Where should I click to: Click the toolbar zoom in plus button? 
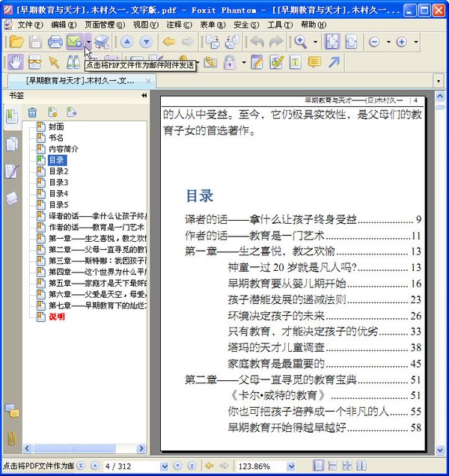401,42
